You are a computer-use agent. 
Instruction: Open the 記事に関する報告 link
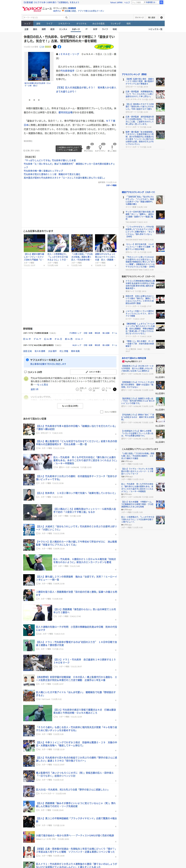[x=32, y=151]
